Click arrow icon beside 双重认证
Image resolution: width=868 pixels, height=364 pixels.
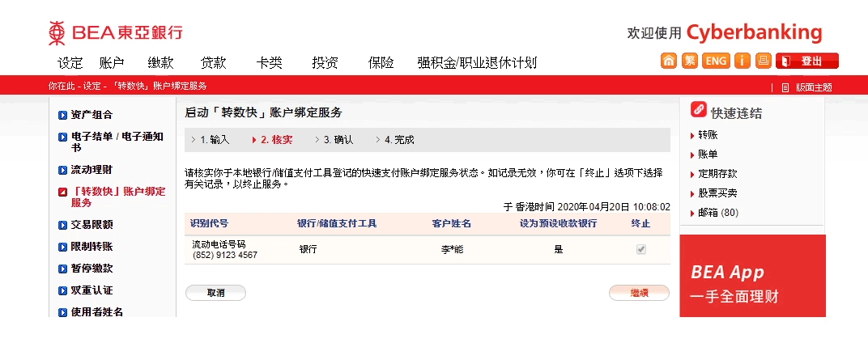click(63, 290)
